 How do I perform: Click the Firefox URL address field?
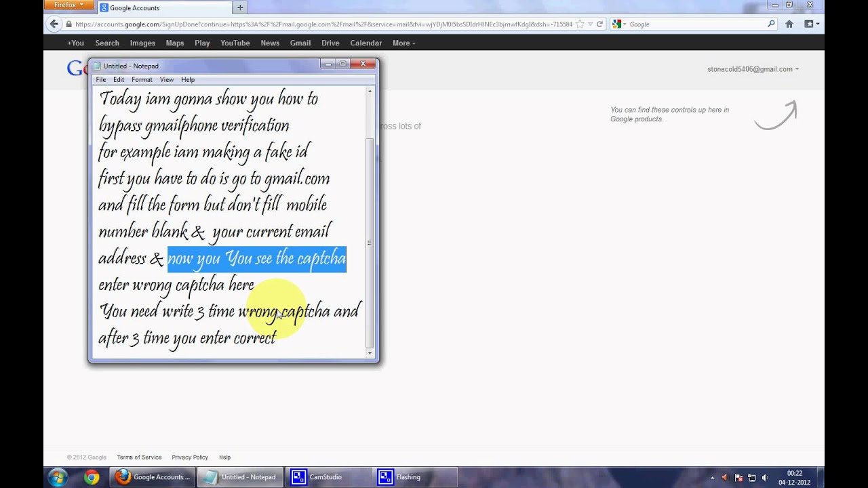323,24
